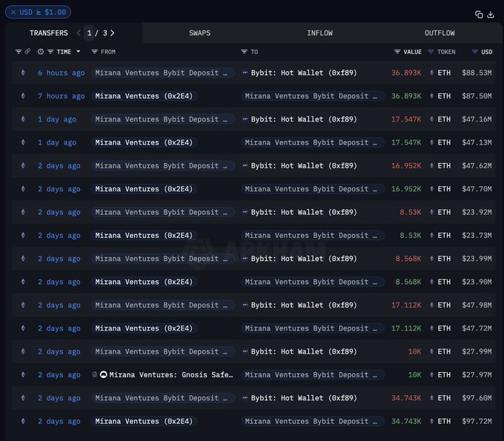Open Bybit Hot Wallet in $97.60M row
This screenshot has width=504, height=441.
pos(304,397)
